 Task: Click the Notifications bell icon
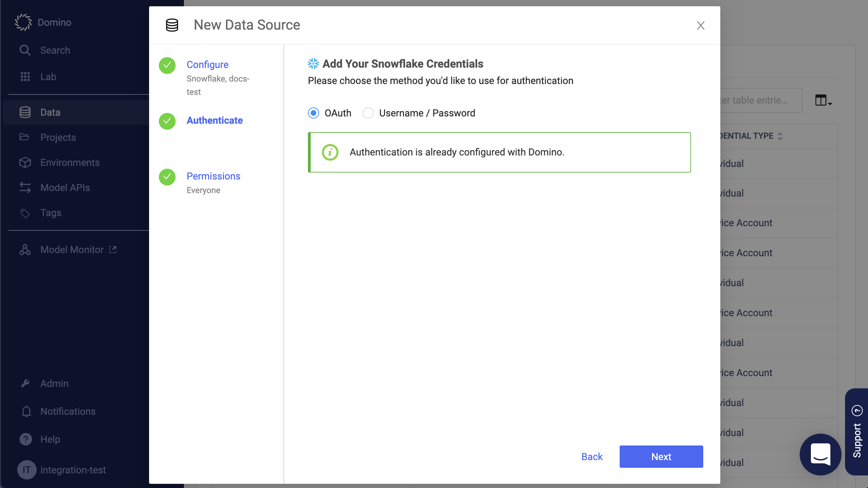click(26, 411)
